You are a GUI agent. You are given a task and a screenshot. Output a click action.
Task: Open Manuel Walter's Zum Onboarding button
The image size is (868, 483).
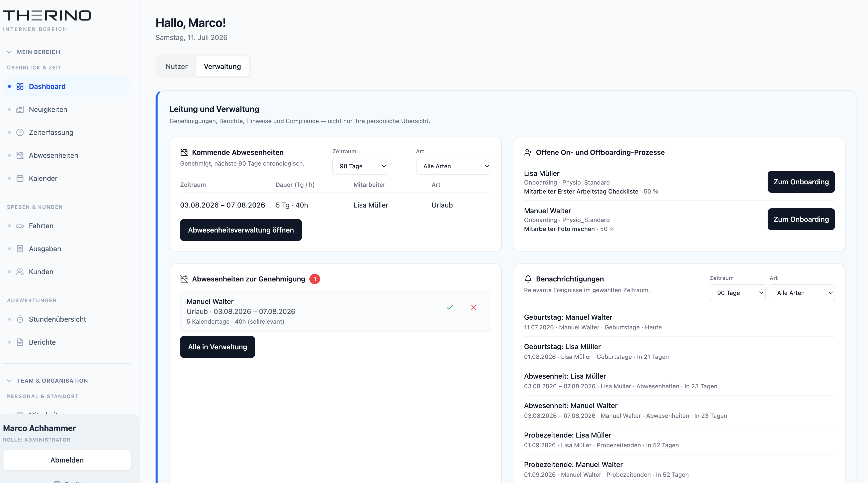click(801, 219)
